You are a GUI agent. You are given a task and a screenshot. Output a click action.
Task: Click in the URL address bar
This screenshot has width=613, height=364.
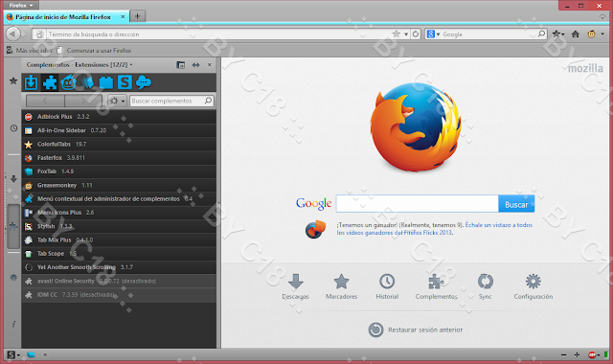(x=219, y=34)
